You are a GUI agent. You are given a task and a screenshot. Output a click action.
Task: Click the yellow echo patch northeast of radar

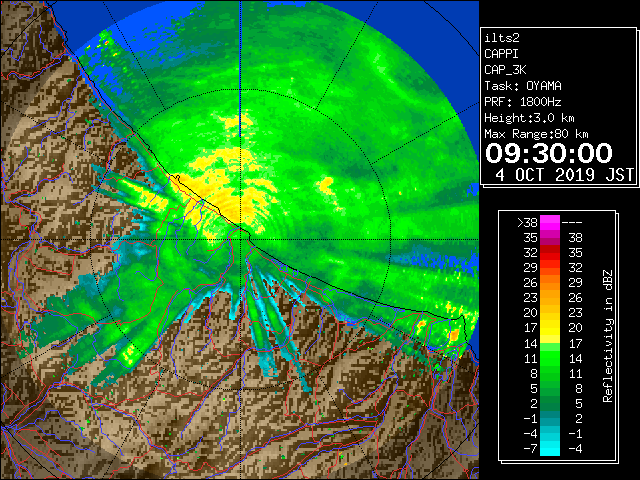[x=326, y=185]
